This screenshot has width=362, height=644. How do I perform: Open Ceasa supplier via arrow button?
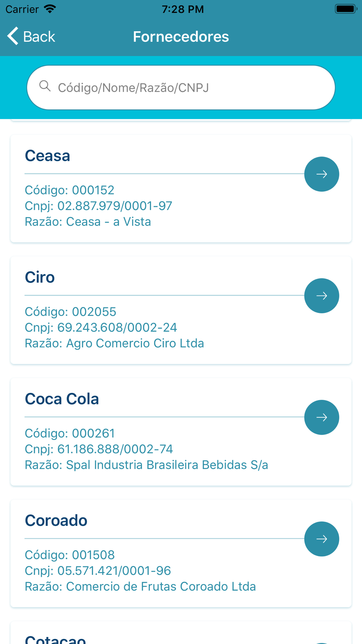coord(321,174)
